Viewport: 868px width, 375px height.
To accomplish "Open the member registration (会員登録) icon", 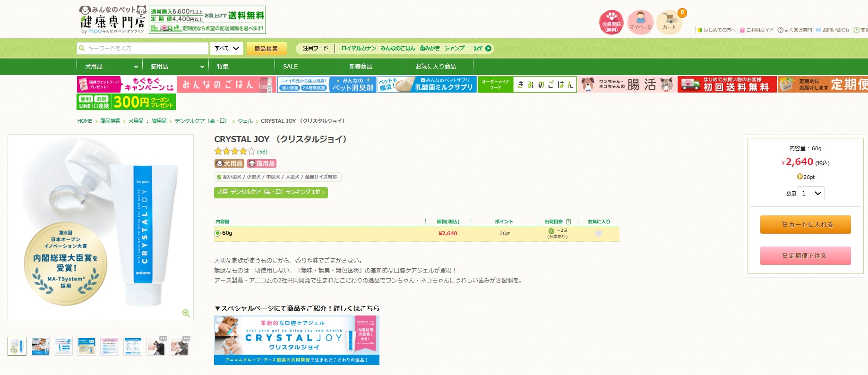I will point(611,22).
